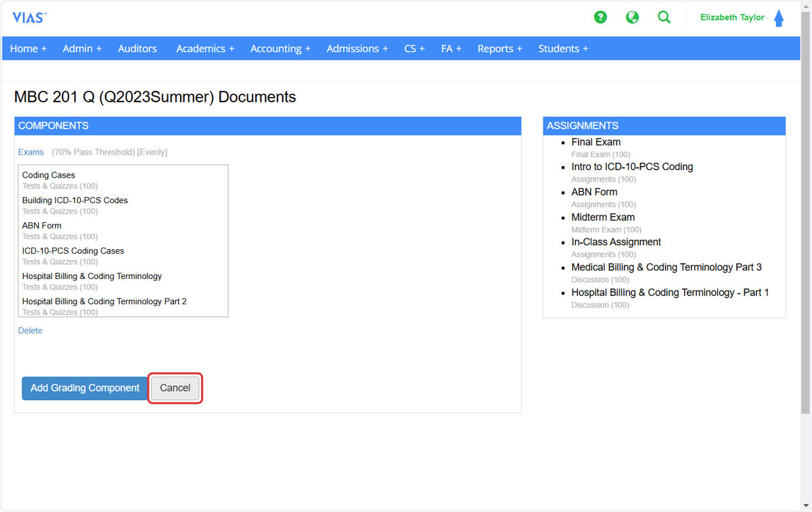Open the Auditors menu item

pyautogui.click(x=137, y=49)
